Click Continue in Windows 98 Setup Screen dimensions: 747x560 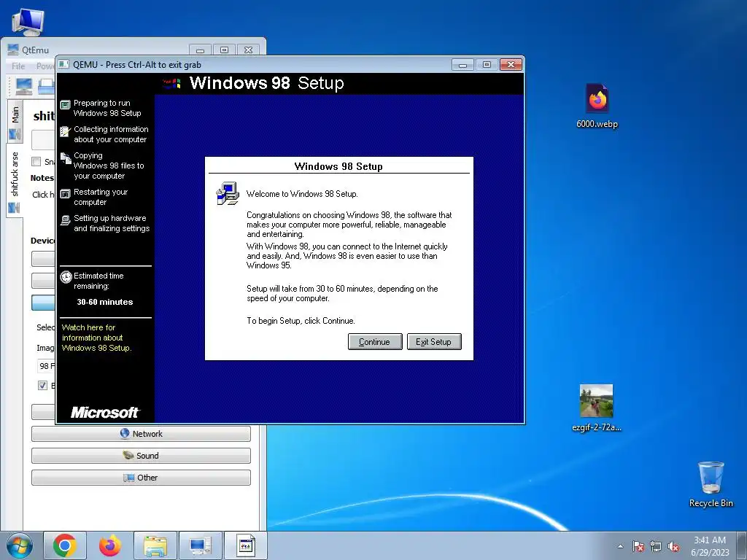point(375,341)
